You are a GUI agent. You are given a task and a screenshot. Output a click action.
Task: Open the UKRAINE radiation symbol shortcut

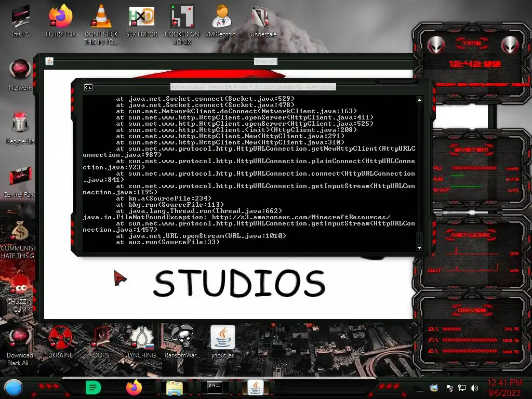tap(60, 343)
